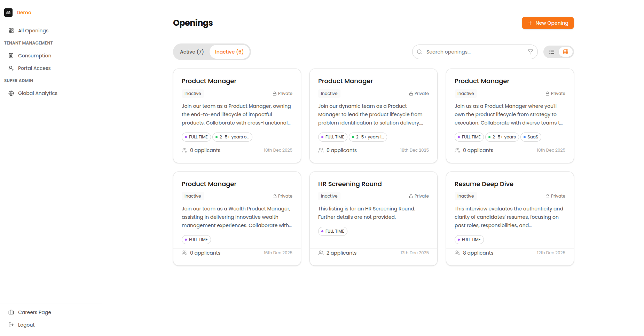Click the 2–5+ years tag dropdown
The height and width of the screenshot is (336, 644).
click(x=502, y=137)
